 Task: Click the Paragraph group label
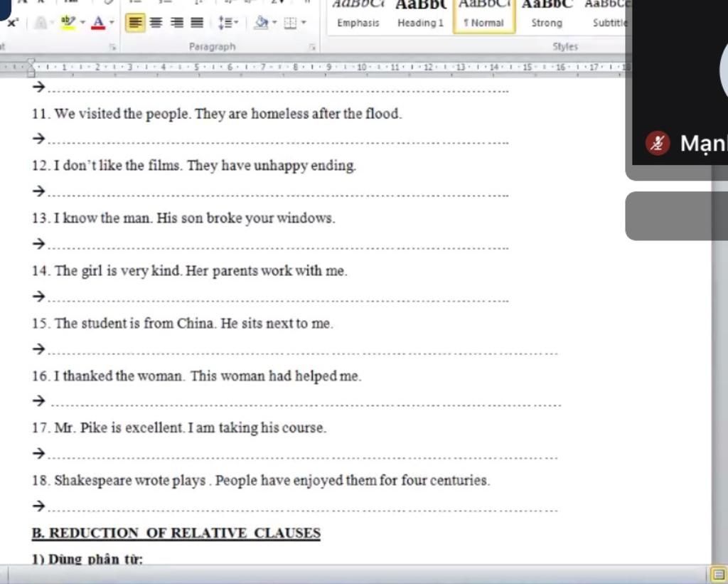pos(212,47)
